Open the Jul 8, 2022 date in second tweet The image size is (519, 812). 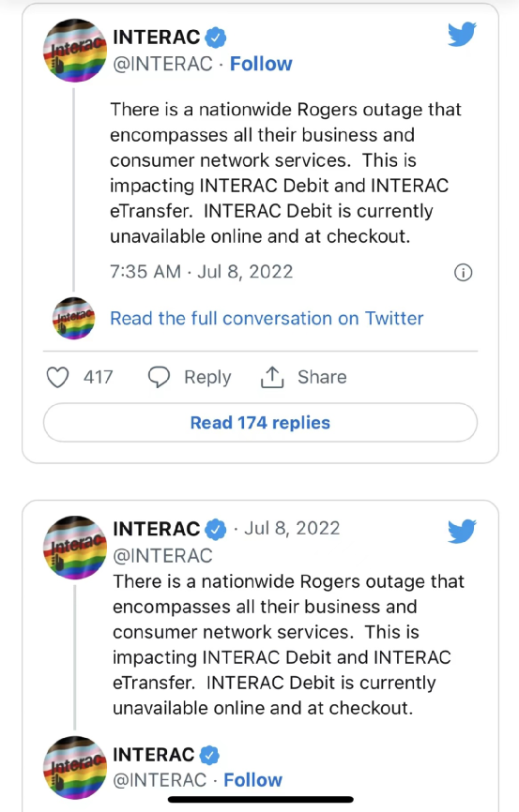[x=292, y=528]
